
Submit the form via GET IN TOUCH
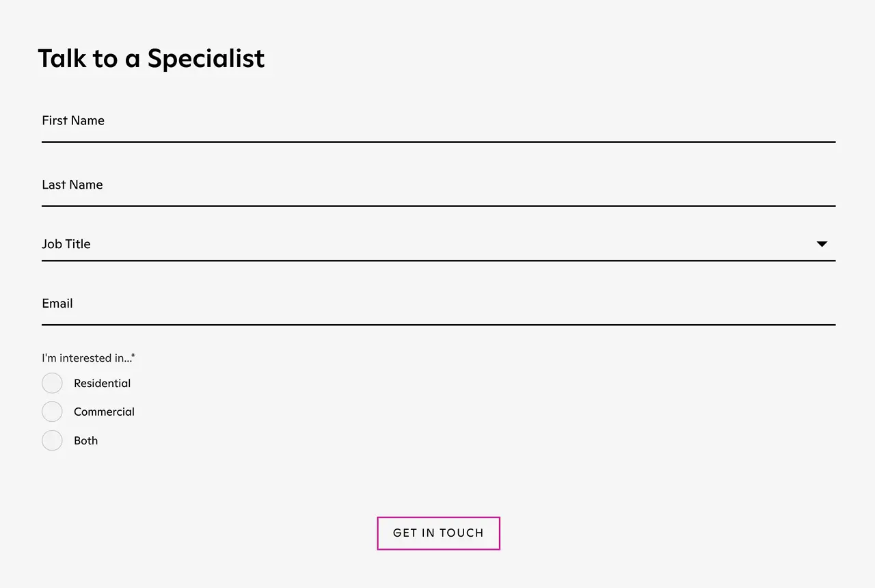438,533
